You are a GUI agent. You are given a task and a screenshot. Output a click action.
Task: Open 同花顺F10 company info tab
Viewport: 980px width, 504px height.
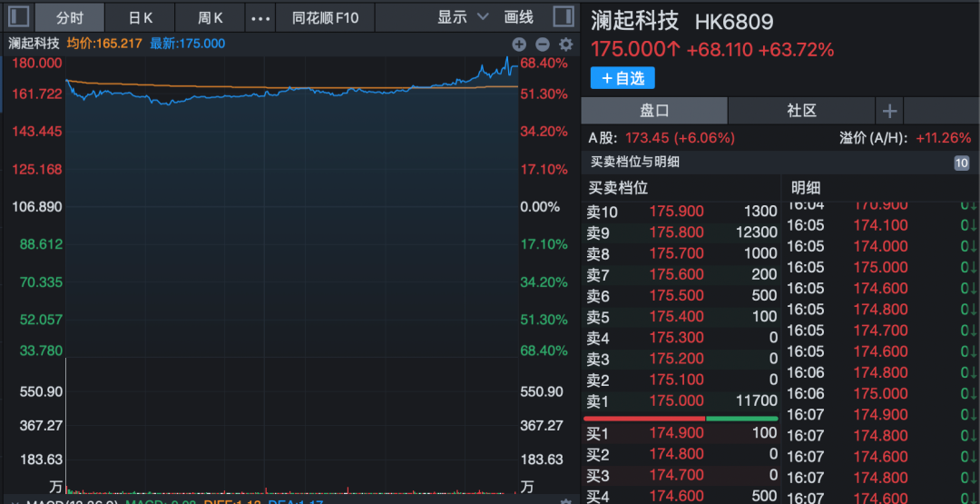click(x=325, y=17)
